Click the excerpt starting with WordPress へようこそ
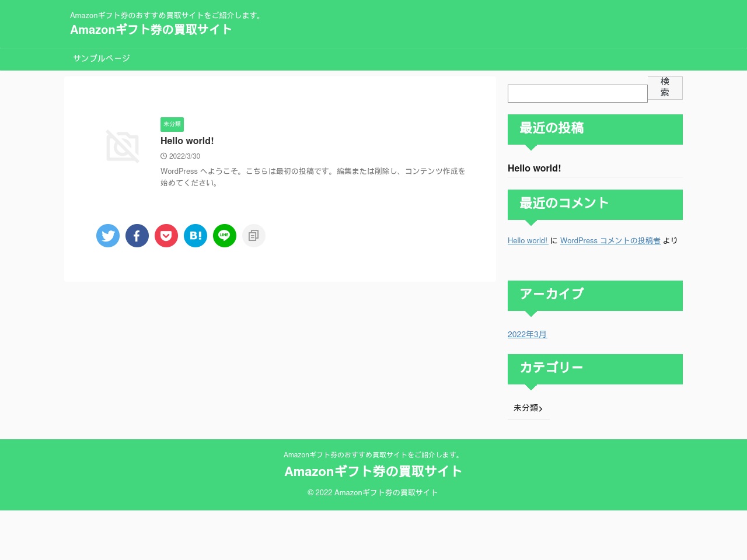Image resolution: width=747 pixels, height=560 pixels. tap(313, 177)
